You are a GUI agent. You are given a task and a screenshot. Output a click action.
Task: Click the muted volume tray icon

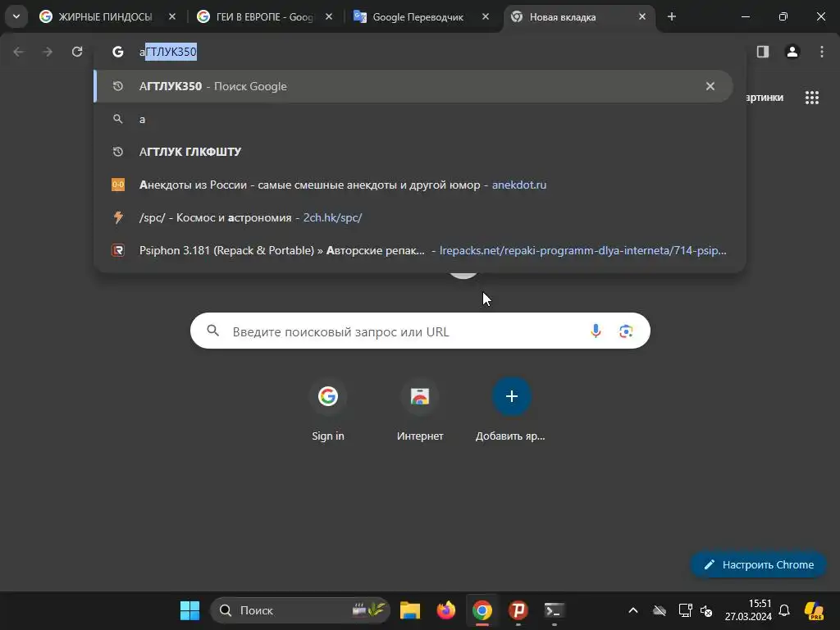point(706,610)
